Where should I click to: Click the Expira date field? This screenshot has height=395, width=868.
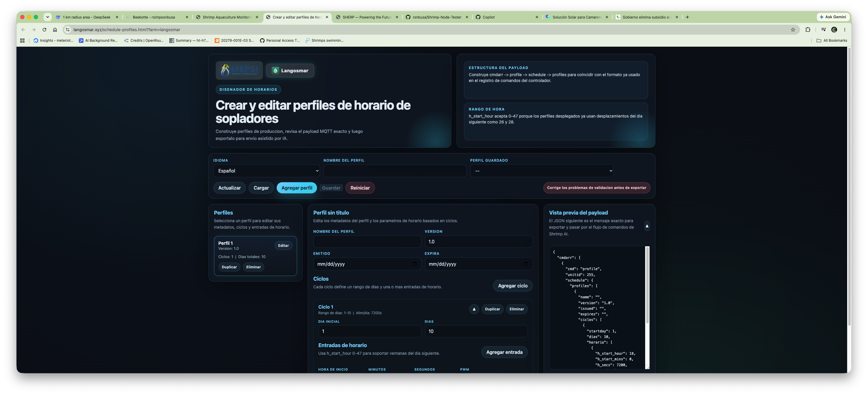pyautogui.click(x=478, y=264)
